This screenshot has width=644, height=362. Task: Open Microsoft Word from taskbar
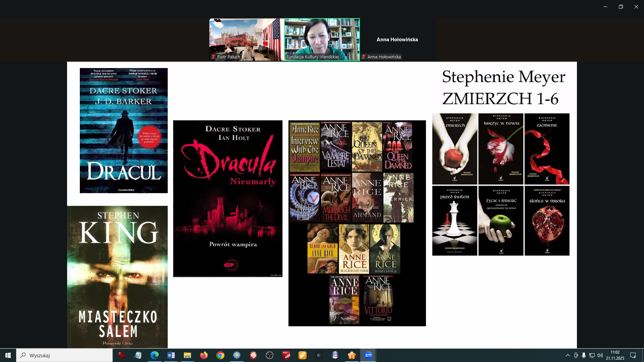[x=171, y=355]
